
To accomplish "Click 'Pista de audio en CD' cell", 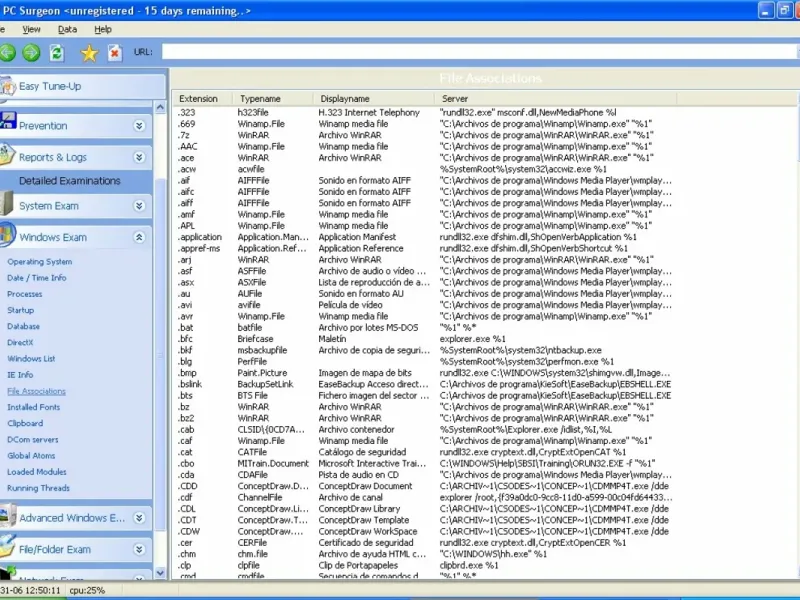I will pyautogui.click(x=358, y=475).
